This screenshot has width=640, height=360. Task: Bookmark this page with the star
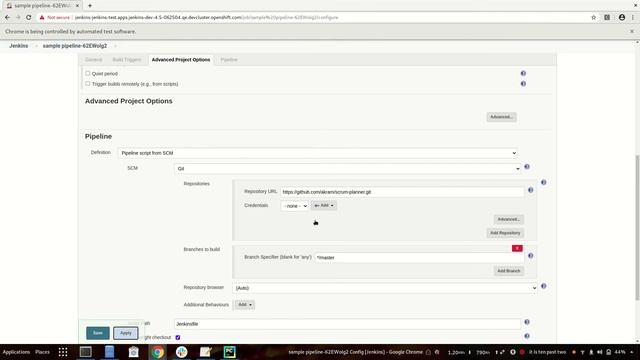point(593,18)
